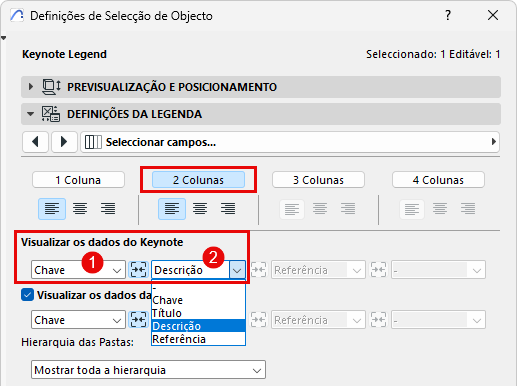Open the first Chave dropdown under Keynote
Image resolution: width=517 pixels, height=386 pixels.
(78, 270)
